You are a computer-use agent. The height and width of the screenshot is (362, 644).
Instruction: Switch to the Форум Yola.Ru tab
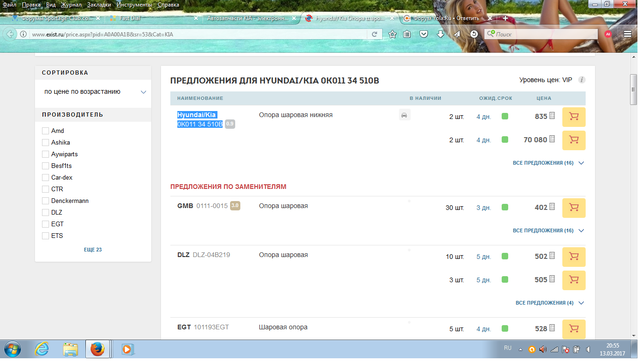click(x=443, y=19)
